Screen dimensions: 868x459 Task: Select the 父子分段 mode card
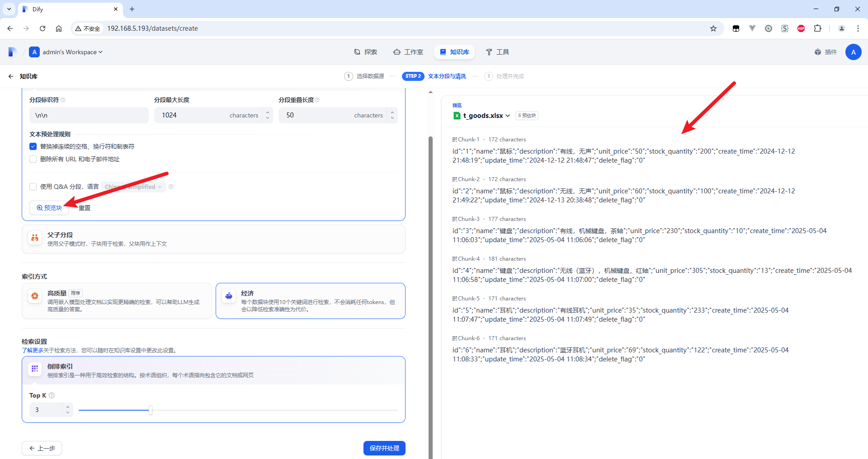[213, 239]
